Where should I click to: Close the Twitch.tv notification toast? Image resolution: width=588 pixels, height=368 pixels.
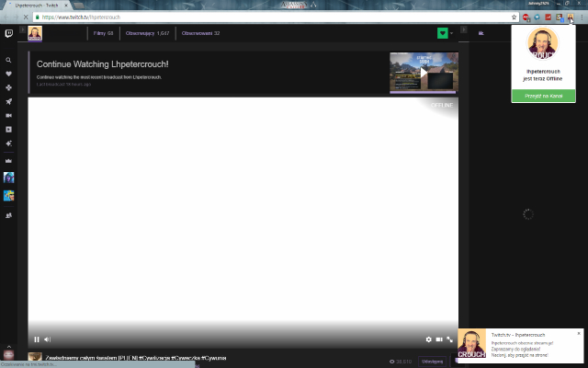[x=579, y=333]
